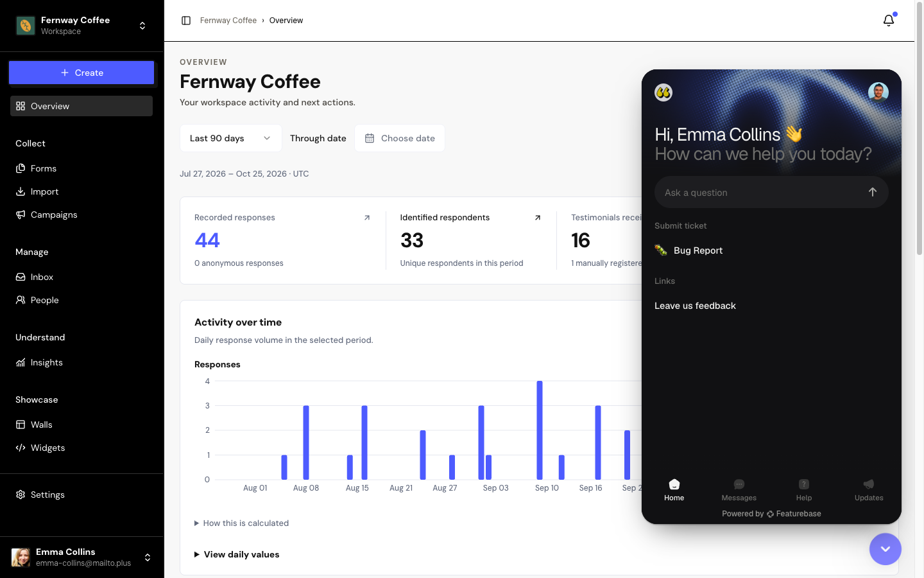Open Leave us feedback link
Image resolution: width=924 pixels, height=578 pixels.
point(695,306)
